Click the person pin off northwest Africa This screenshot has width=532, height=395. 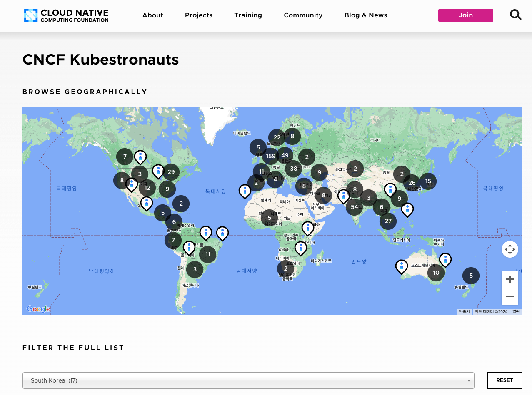[245, 191]
